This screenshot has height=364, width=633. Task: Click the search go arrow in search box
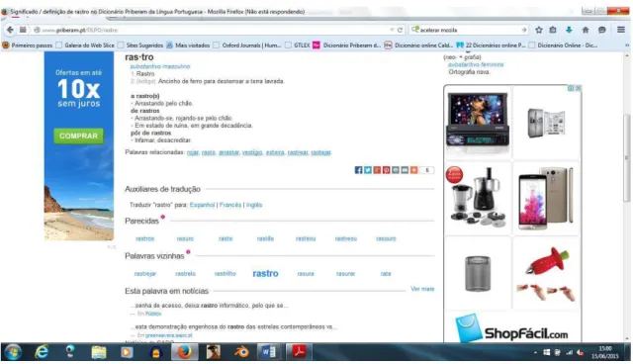pos(523,30)
